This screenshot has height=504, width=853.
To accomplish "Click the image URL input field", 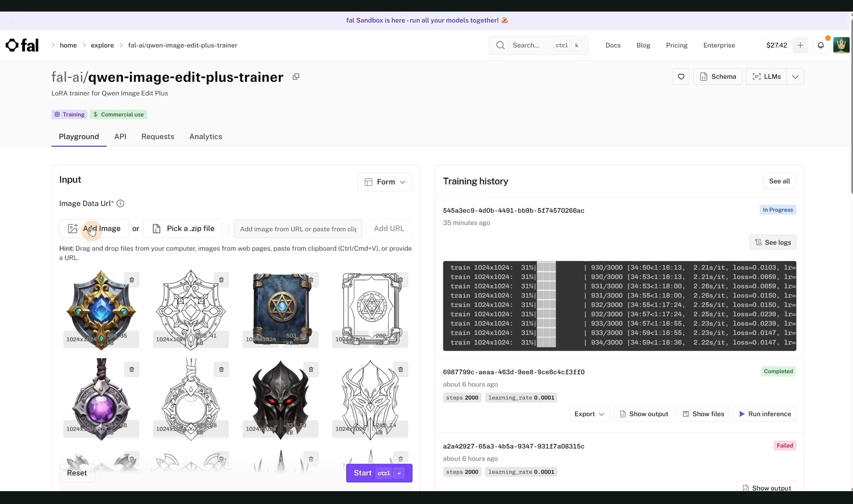I will [x=298, y=229].
